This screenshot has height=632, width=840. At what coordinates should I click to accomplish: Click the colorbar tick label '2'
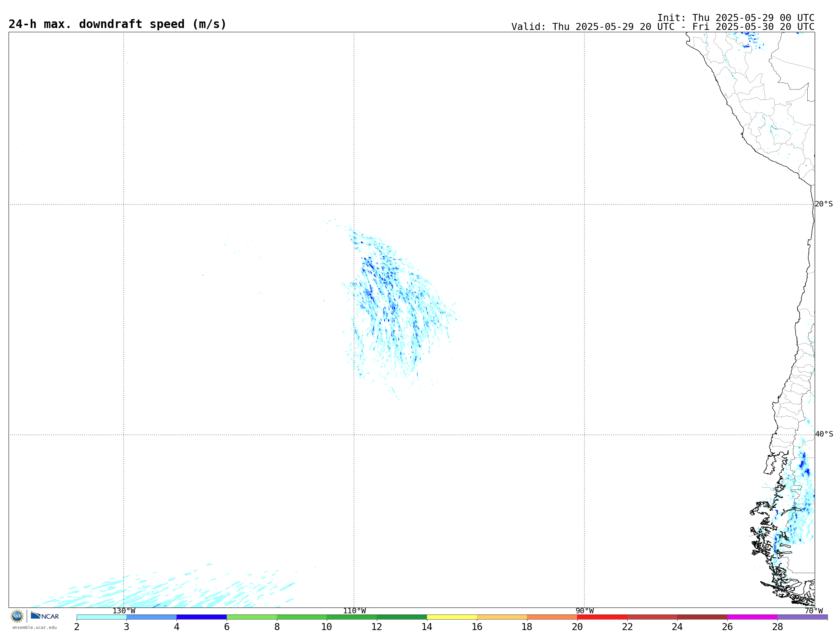click(x=77, y=627)
